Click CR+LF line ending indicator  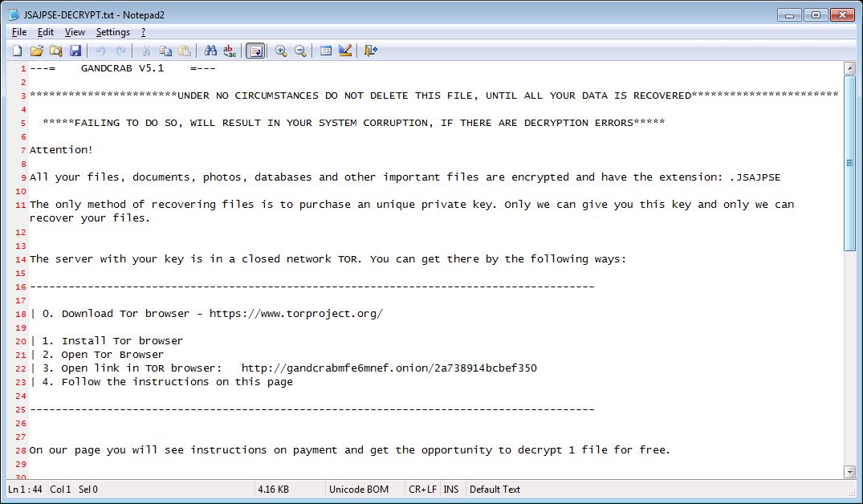click(422, 489)
